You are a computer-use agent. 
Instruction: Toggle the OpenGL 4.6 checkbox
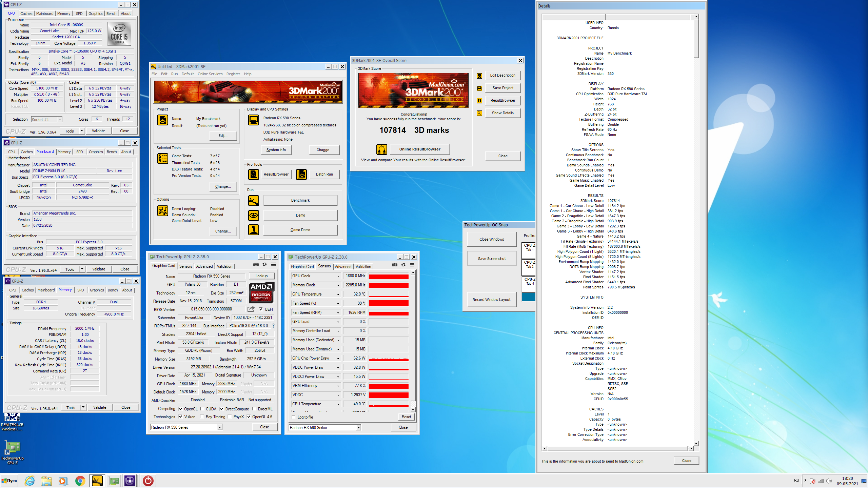point(249,416)
